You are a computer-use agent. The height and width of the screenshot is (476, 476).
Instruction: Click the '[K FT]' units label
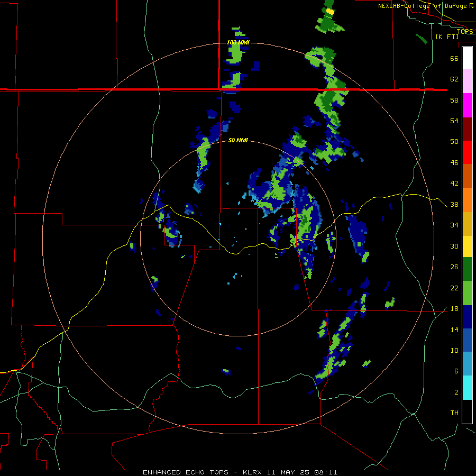tap(447, 36)
